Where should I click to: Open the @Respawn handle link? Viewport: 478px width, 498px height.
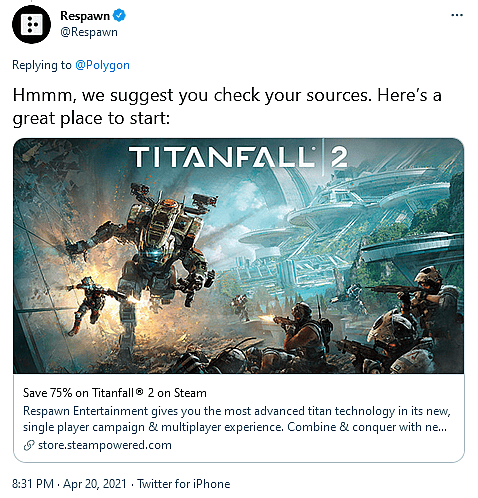pyautogui.click(x=89, y=32)
